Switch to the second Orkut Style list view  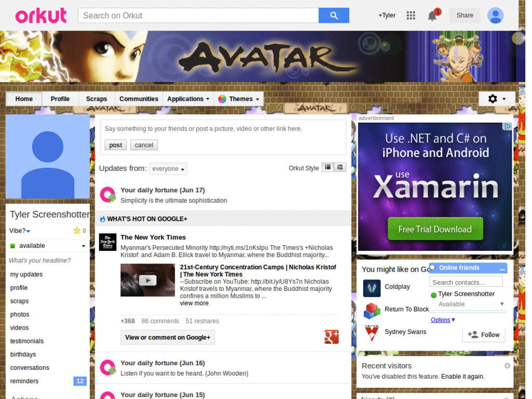click(340, 167)
